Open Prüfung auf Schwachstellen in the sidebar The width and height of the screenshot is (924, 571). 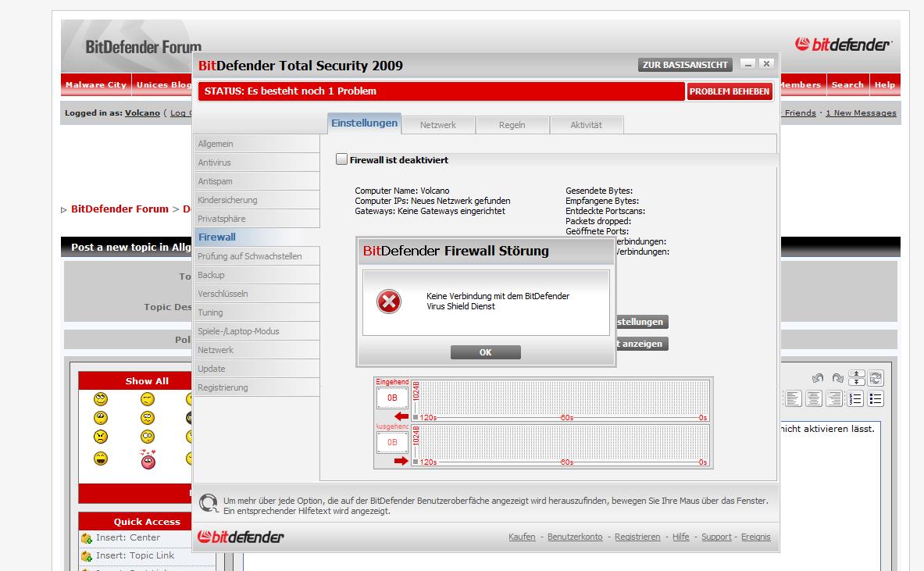coord(257,256)
